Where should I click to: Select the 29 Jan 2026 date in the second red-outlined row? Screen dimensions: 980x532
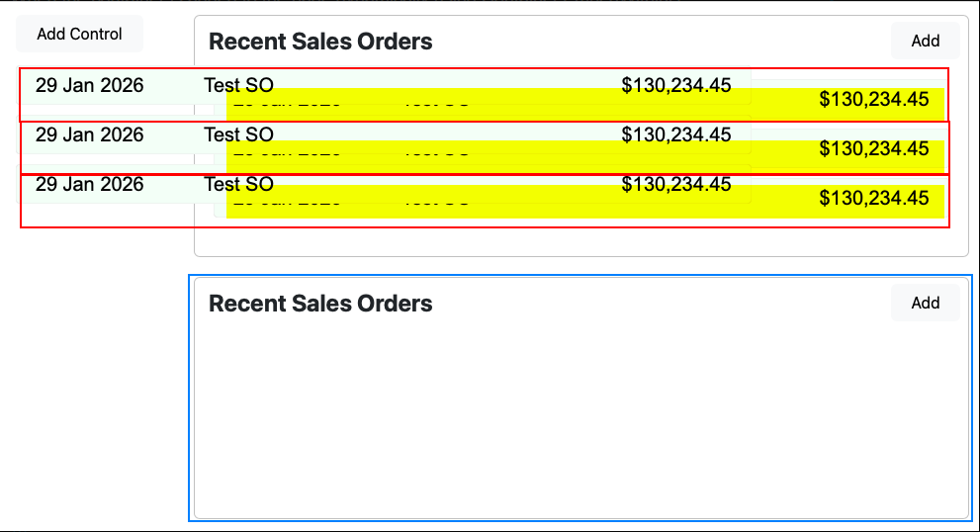[89, 135]
